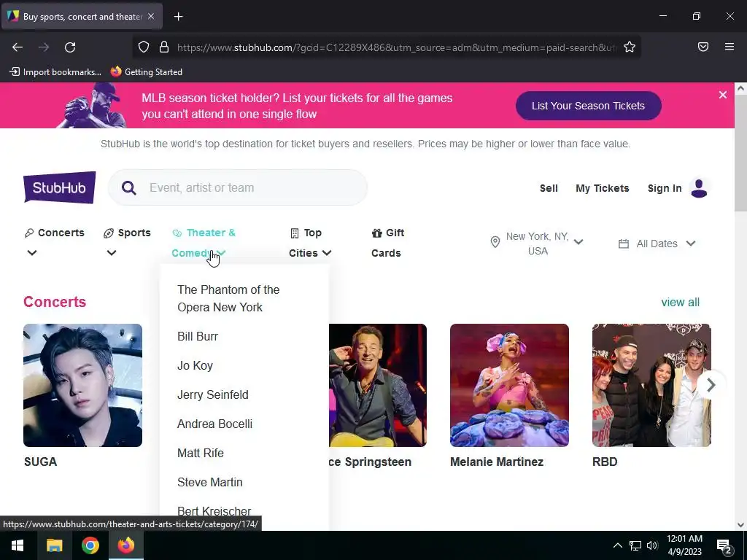Screen dimensions: 747x560
Task: Open the Pocket save icon
Action: [x=703, y=47]
